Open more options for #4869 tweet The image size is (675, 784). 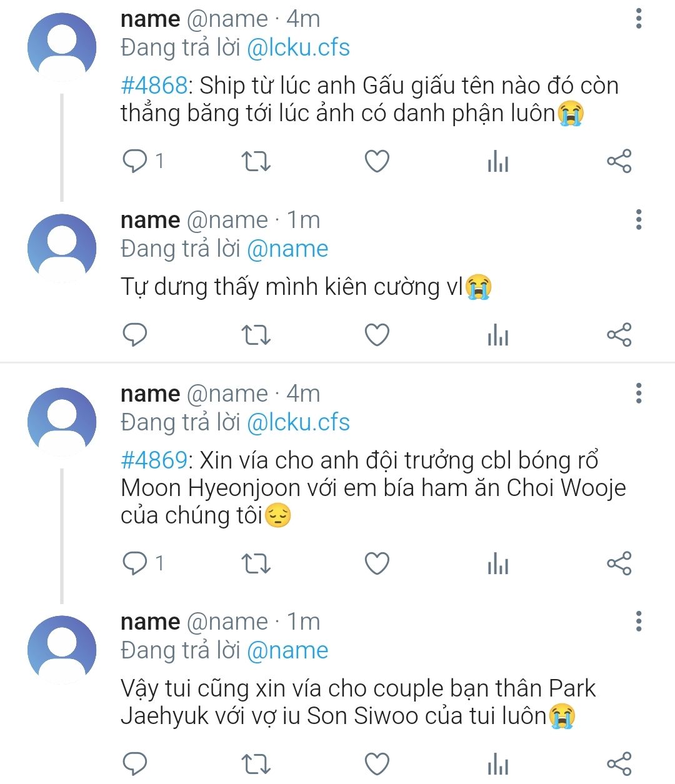click(x=638, y=394)
